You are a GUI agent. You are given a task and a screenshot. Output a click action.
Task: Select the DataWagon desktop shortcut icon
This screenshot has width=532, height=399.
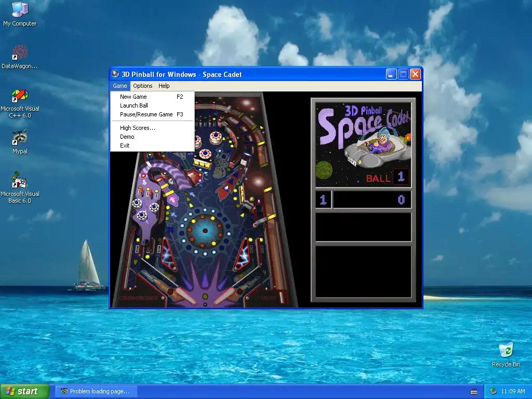[x=20, y=57]
